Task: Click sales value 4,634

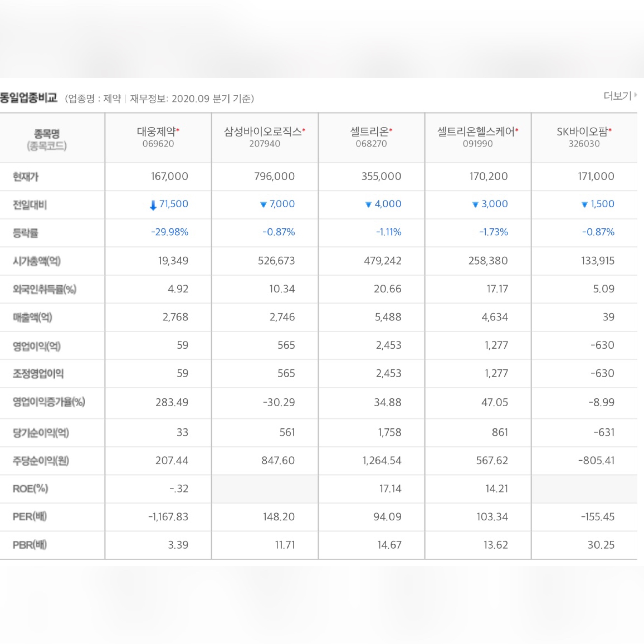Action: [495, 317]
